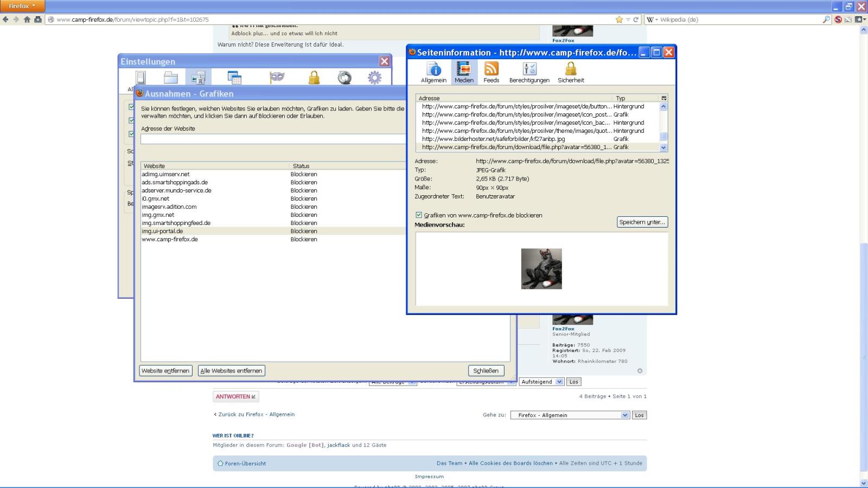
Task: Open the Allgemein page info tab
Action: pyautogui.click(x=433, y=72)
